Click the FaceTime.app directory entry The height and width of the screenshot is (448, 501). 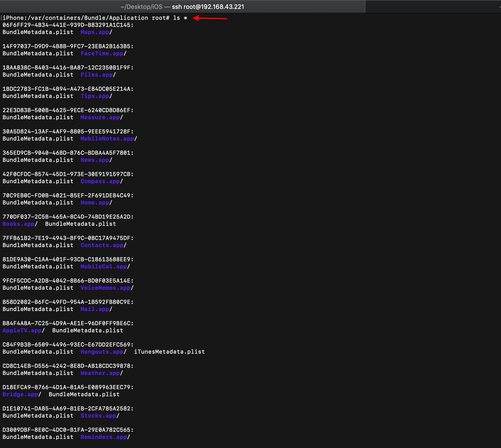point(102,54)
